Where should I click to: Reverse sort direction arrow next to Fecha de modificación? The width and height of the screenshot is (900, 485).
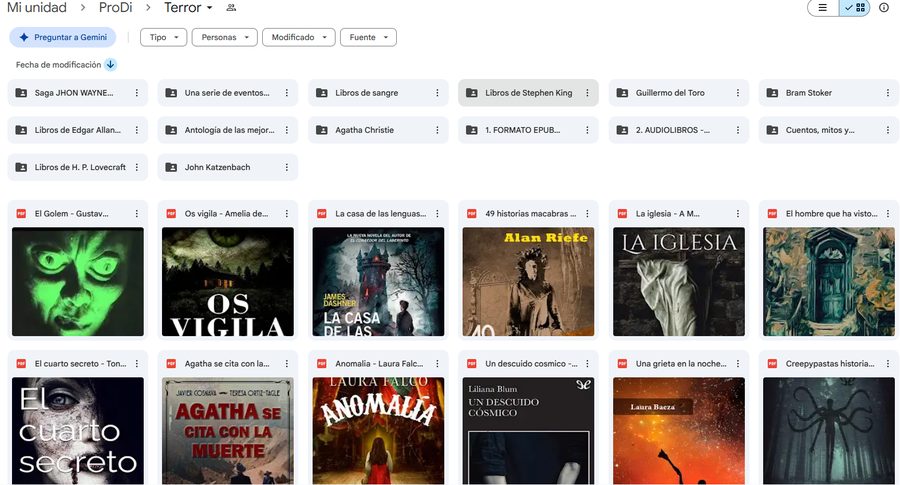click(x=110, y=65)
